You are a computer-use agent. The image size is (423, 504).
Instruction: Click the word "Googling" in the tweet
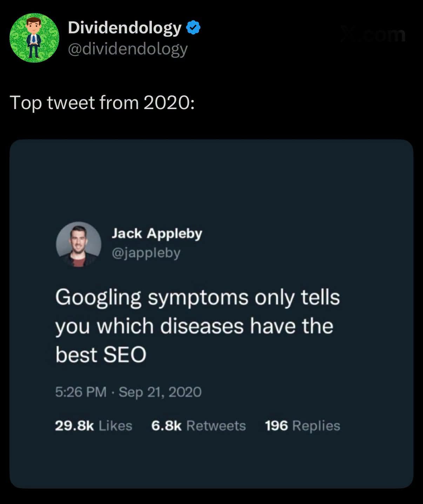(x=98, y=298)
